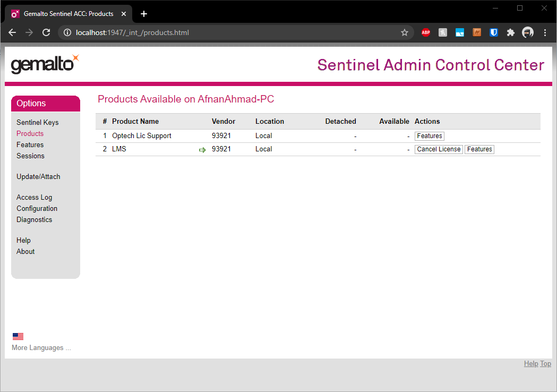Go to Sentinel Keys in the Options menu
Viewport: 557px width, 392px height.
(x=38, y=122)
